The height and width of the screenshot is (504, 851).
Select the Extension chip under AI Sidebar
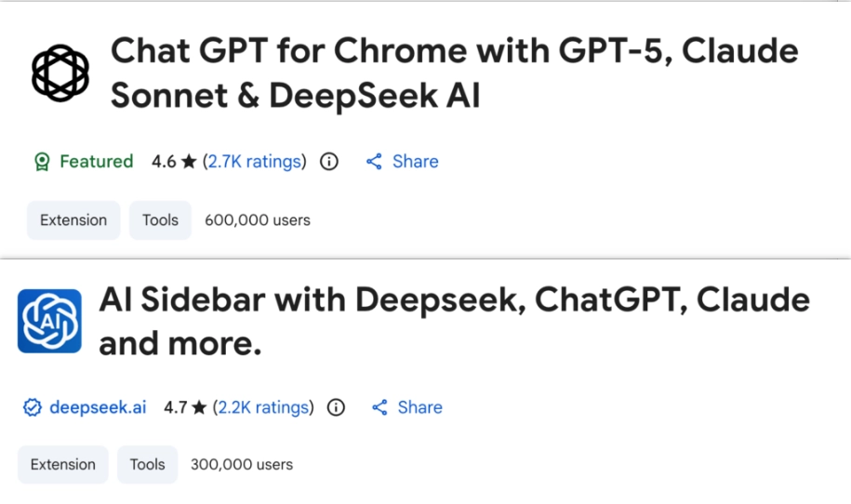tap(63, 464)
